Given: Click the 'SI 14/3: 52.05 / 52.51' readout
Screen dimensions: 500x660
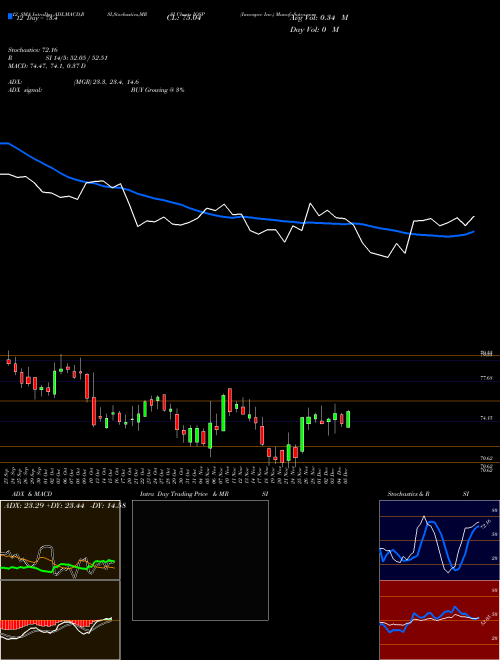Looking at the screenshot, I should coord(77,58).
